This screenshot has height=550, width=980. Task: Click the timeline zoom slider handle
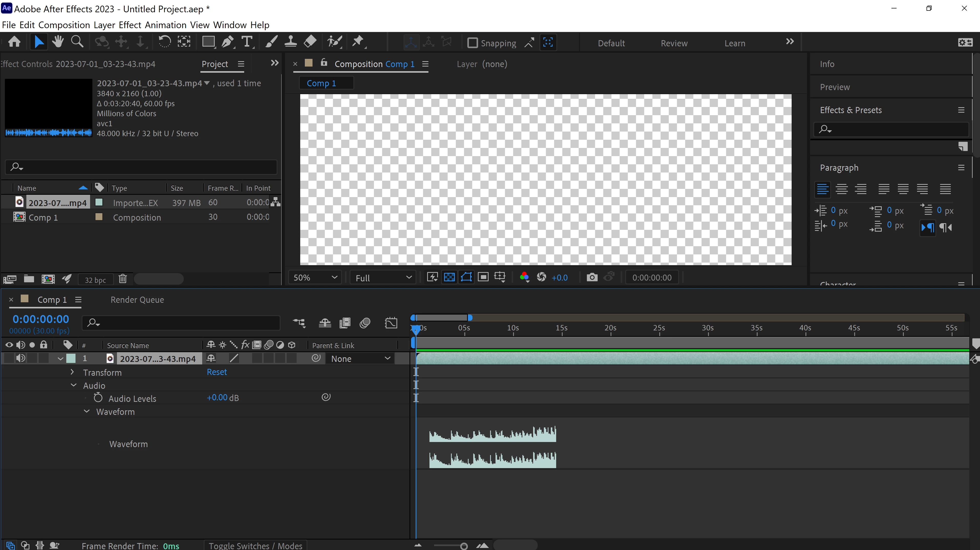463,546
